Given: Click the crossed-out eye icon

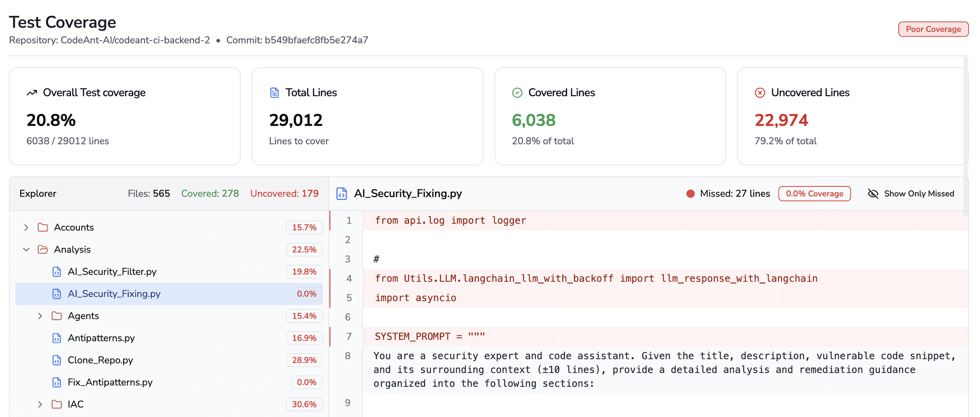Looking at the screenshot, I should pyautogui.click(x=873, y=194).
